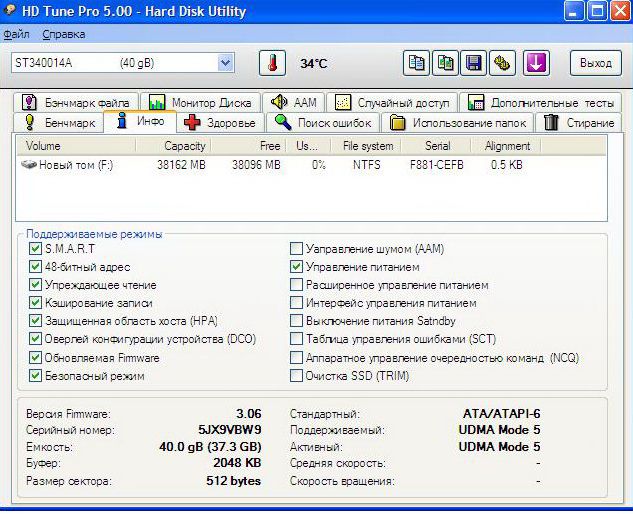Image resolution: width=633 pixels, height=514 pixels.
Task: Click volume serial F881-CEFB
Action: click(436, 165)
